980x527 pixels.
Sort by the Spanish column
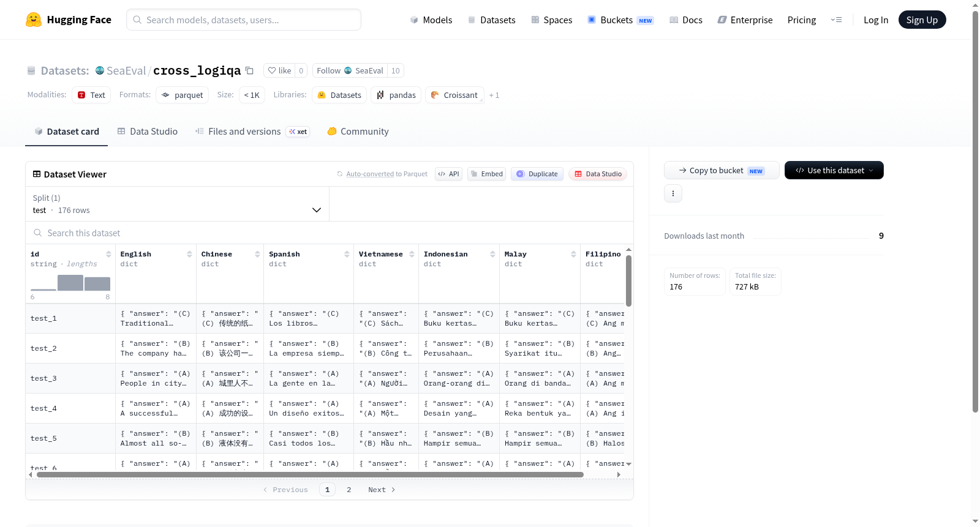pyautogui.click(x=347, y=254)
